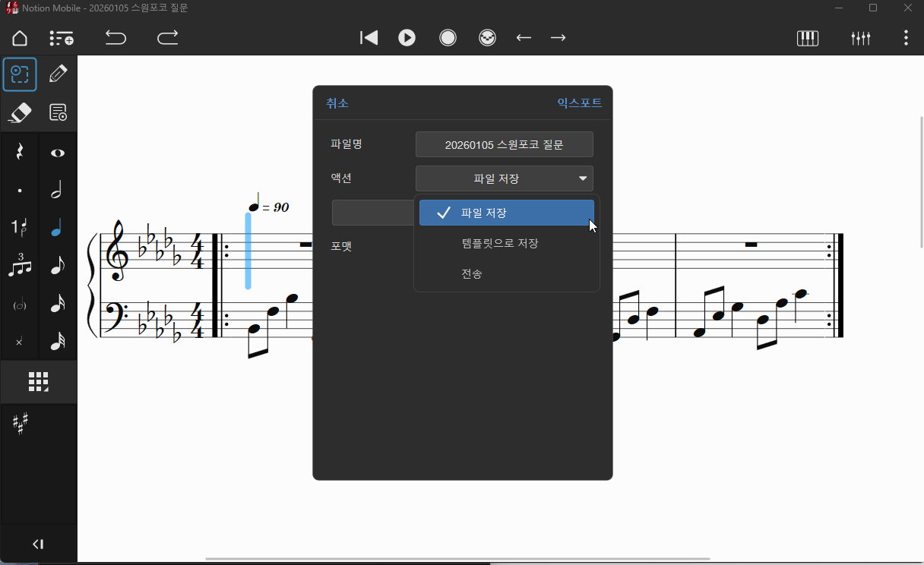Select the Eraser tool
This screenshot has width=924, height=565.
[20, 112]
